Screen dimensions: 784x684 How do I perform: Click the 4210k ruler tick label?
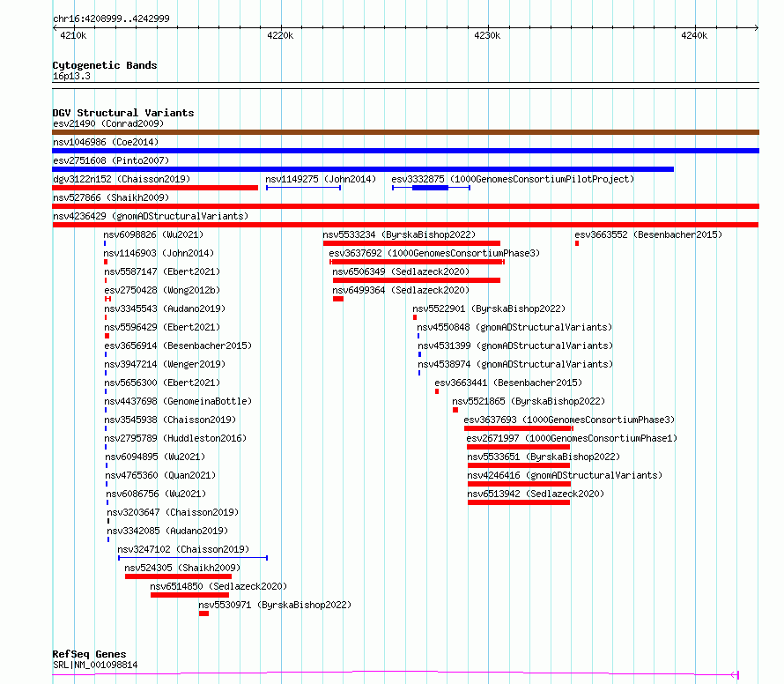click(73, 35)
